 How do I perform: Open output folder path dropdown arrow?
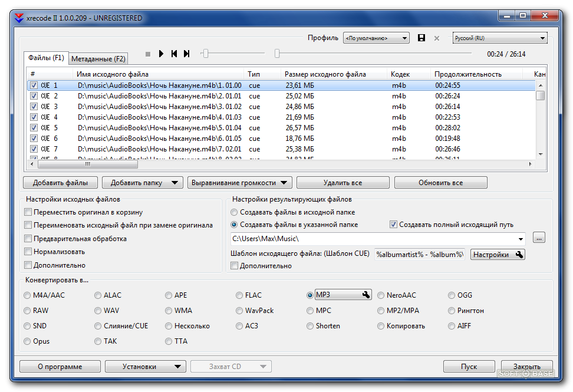[521, 239]
